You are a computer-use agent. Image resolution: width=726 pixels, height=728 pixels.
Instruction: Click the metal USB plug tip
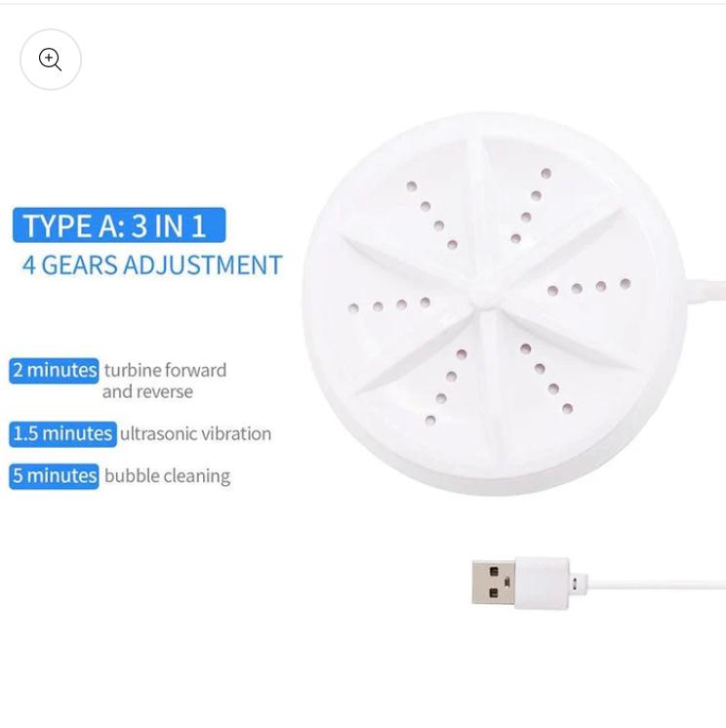tap(494, 583)
